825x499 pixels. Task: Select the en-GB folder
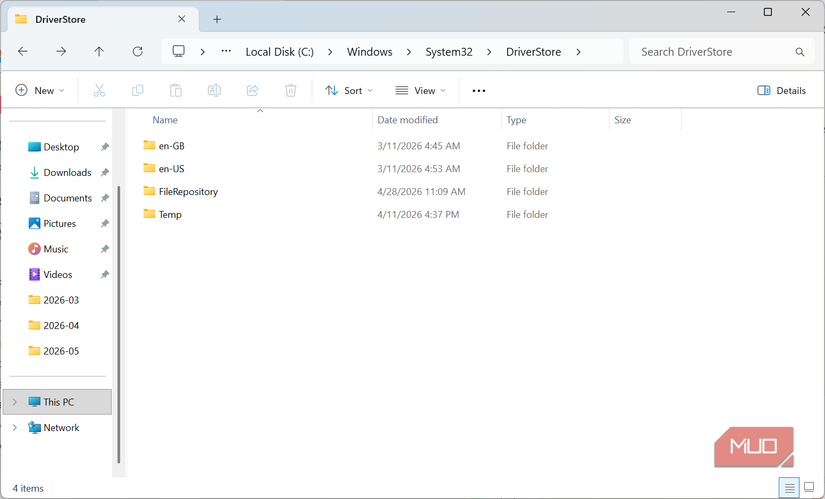[x=172, y=146]
